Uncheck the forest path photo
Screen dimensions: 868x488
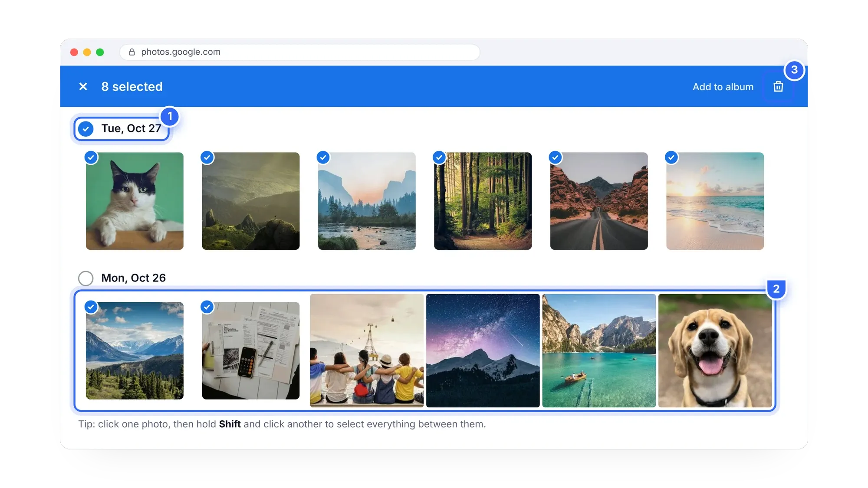pos(439,157)
